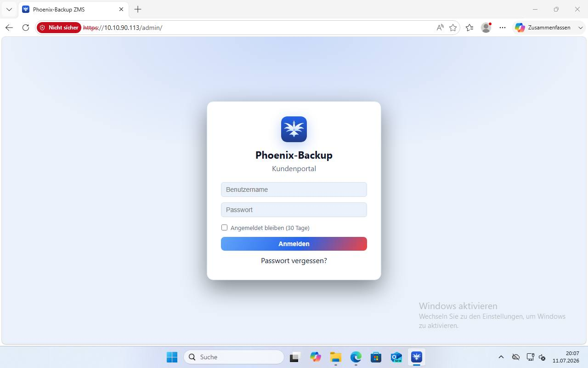Open the Passwort vergessen? link

pos(294,261)
